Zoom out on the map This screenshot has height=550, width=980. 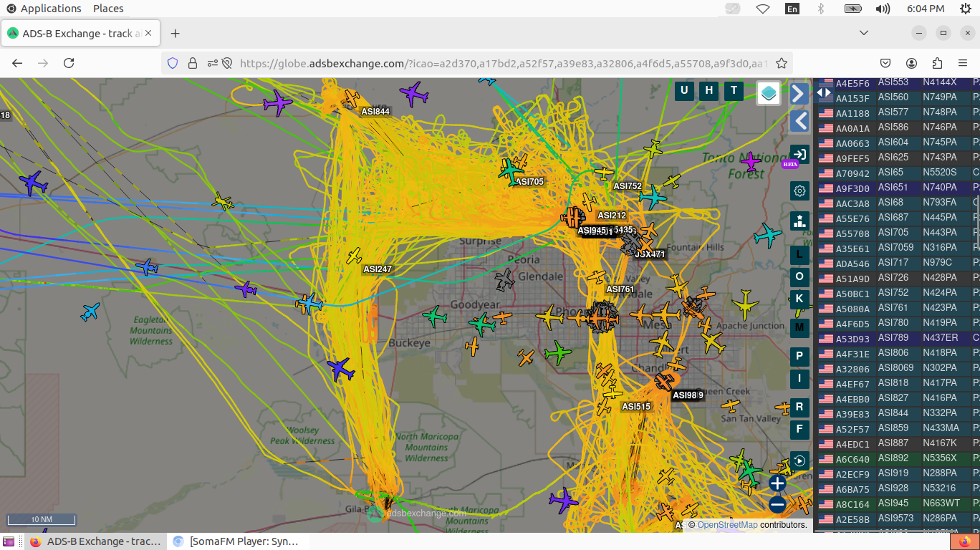click(x=777, y=505)
